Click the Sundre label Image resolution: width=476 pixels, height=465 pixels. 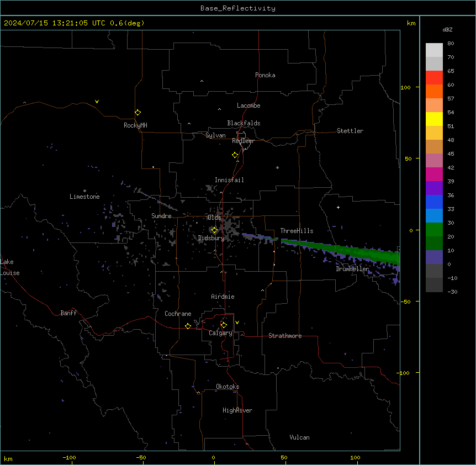(x=161, y=216)
